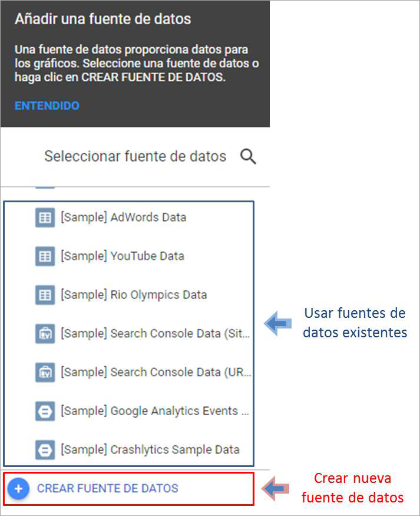This screenshot has height=516, width=420.
Task: Click the Rio Olympics Data table icon
Action: pos(45,295)
